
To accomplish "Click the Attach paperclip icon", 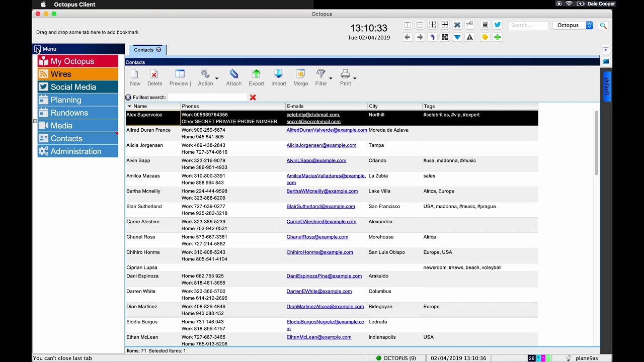I will pos(233,74).
